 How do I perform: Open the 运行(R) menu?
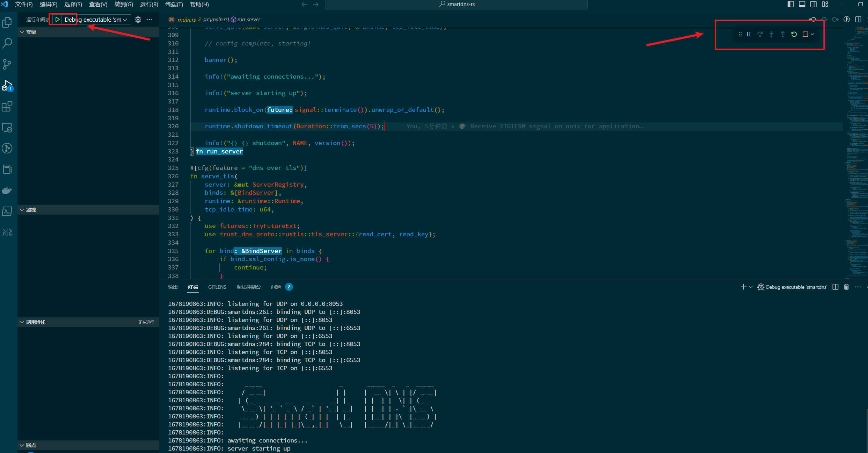(x=149, y=4)
